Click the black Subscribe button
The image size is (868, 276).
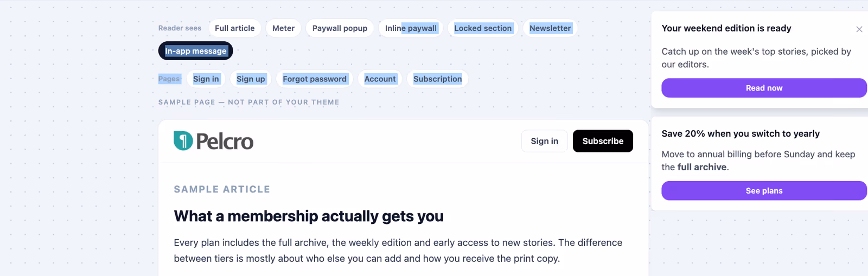pos(603,141)
